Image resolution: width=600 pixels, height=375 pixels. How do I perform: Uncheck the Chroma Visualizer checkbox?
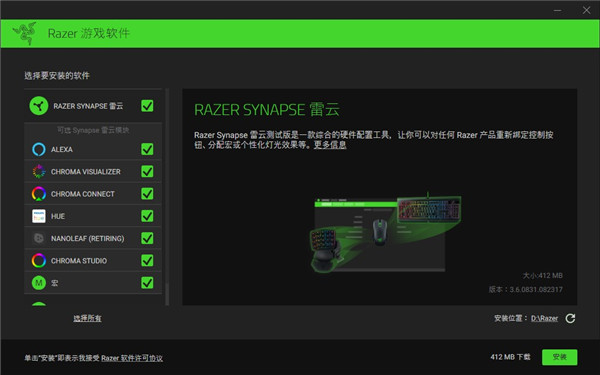(147, 171)
